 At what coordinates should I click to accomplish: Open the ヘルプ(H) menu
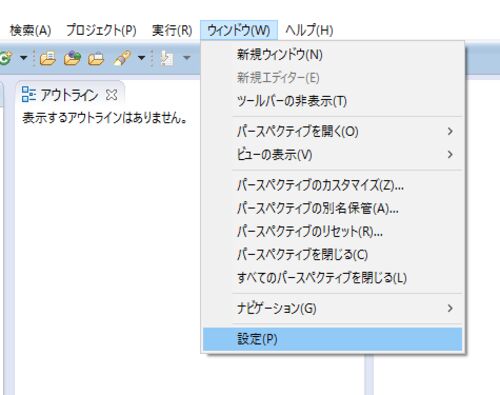[x=309, y=31]
